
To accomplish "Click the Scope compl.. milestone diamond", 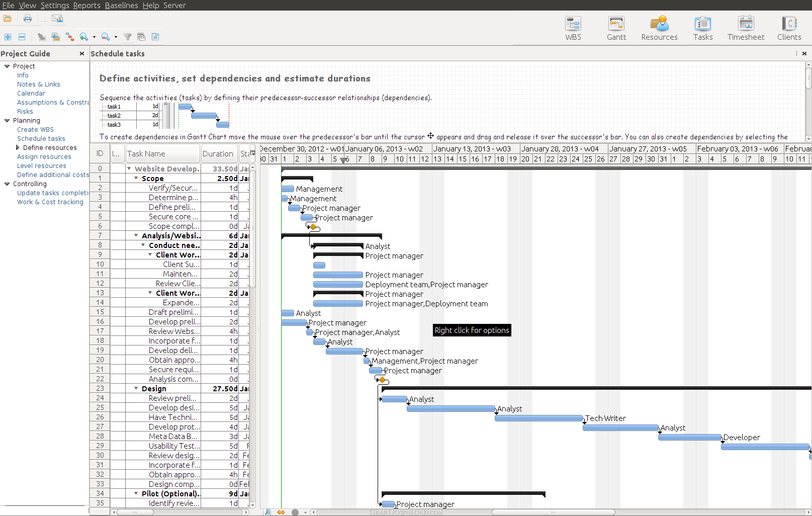I will coord(313,227).
